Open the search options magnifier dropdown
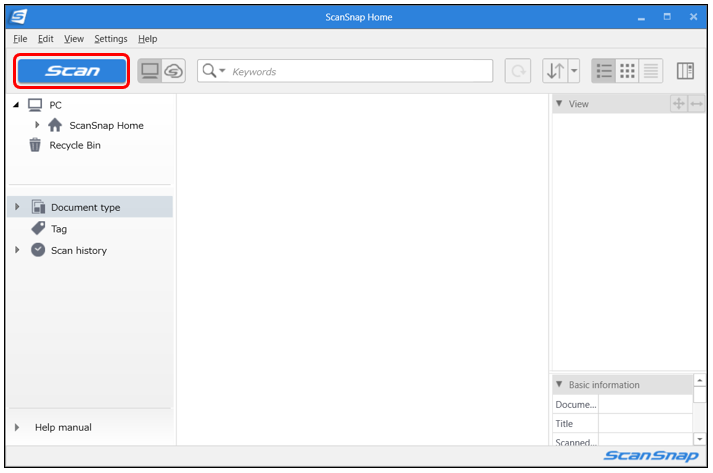This screenshot has width=713, height=473. point(214,71)
